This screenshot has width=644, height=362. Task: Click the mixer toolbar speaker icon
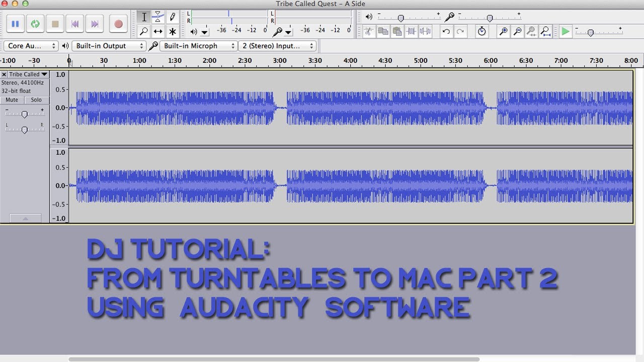click(x=369, y=17)
